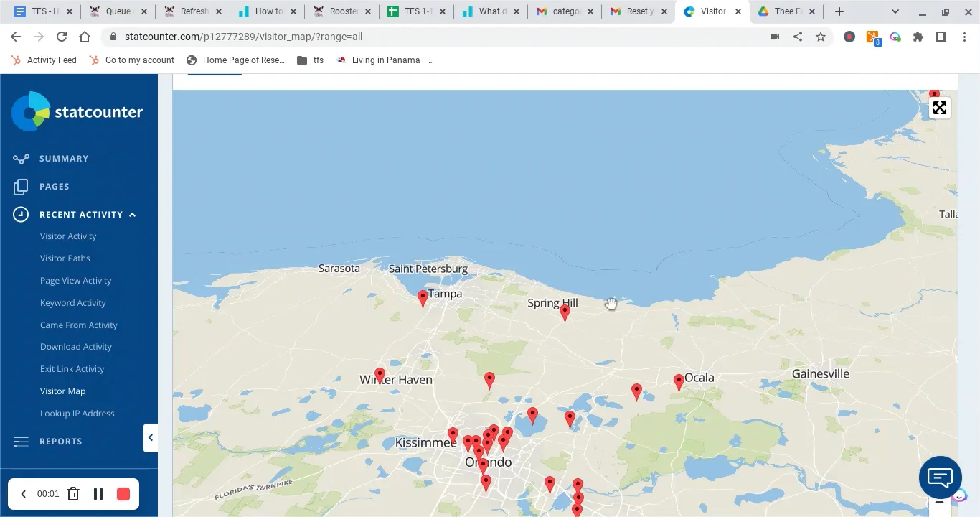980x517 pixels.
Task: Click the map pin near Tampa
Action: [x=423, y=299]
